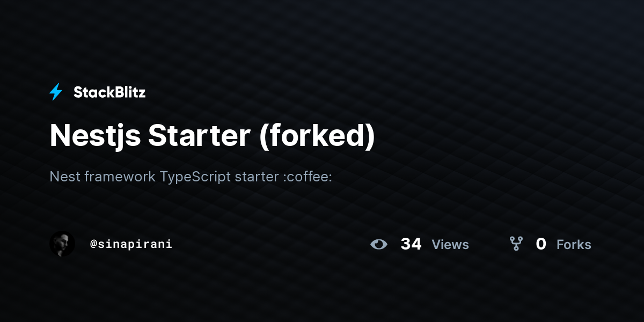Click the word "framework" in the description
Screen dimensions: 644x322
(120, 176)
